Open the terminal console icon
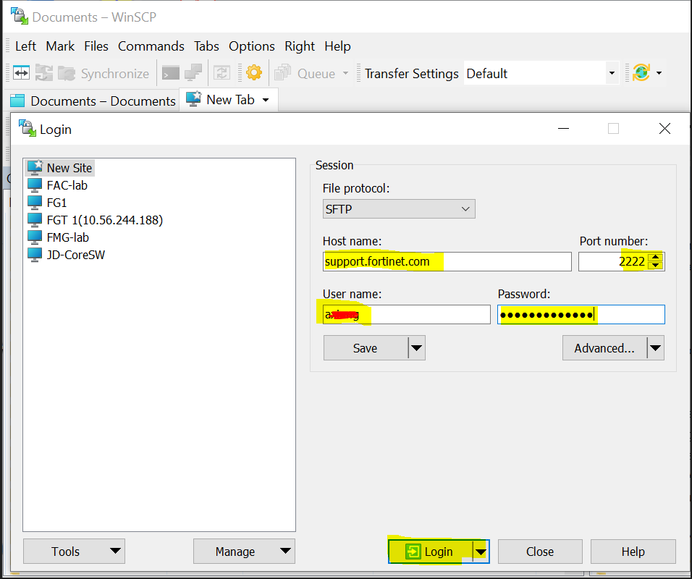The image size is (692, 579). 170,73
